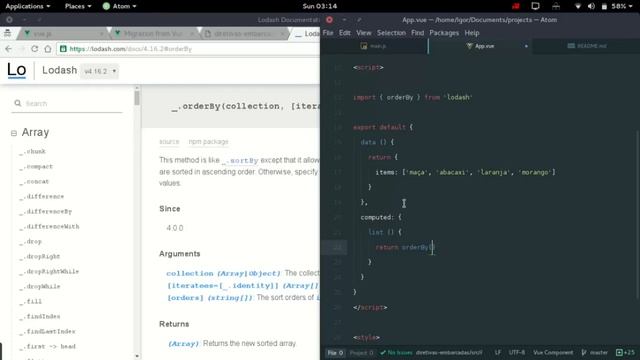640x360 pixels.
Task: Click the red recording indicator in top bar
Action: (x=516, y=6)
